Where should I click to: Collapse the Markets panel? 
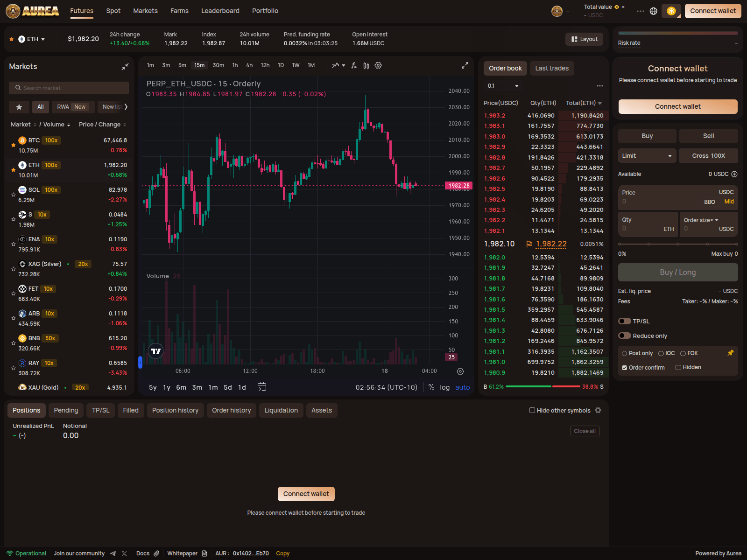point(125,67)
